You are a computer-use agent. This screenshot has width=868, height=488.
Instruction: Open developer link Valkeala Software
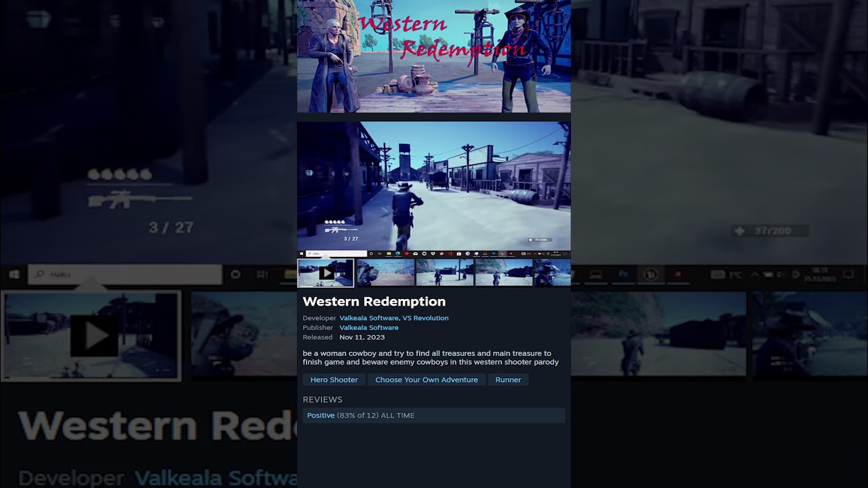[369, 318]
